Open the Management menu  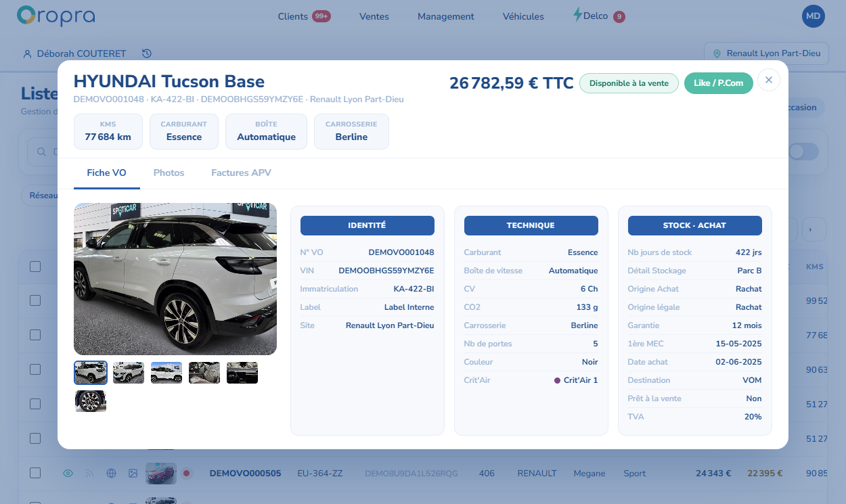pos(446,16)
